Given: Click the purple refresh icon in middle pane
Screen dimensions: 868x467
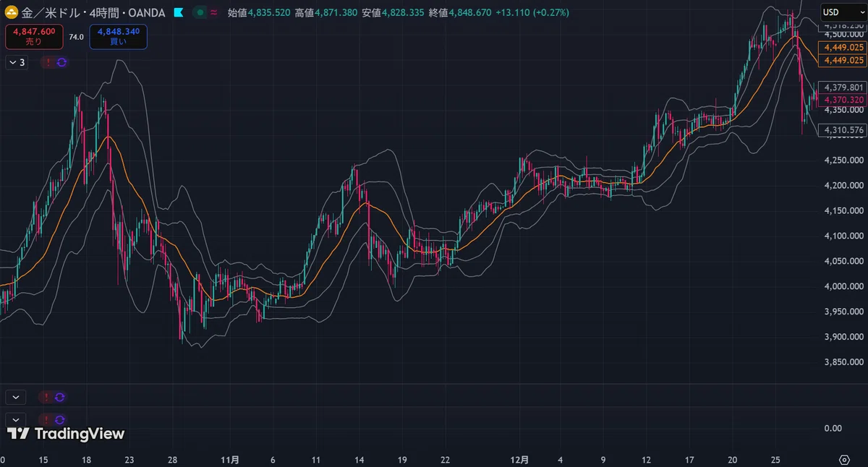Looking at the screenshot, I should [61, 397].
